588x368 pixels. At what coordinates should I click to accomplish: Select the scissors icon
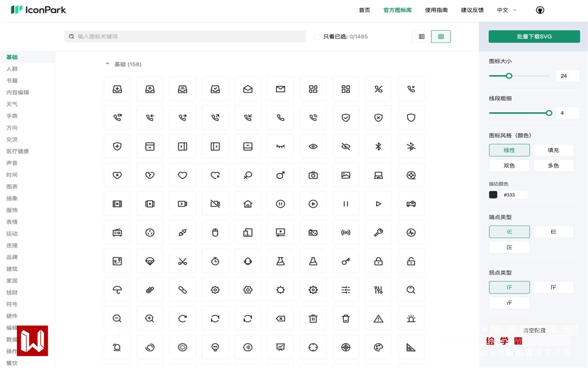(x=183, y=261)
